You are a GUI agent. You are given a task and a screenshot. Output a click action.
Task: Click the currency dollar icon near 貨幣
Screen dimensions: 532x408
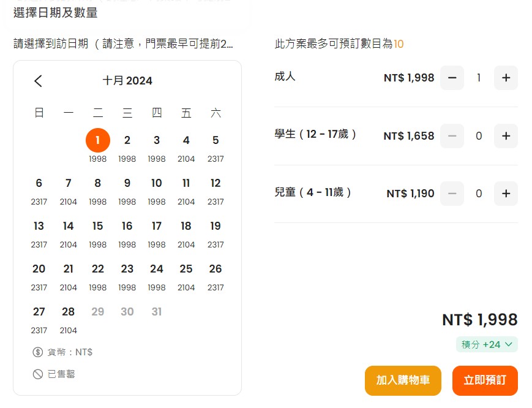coord(38,352)
